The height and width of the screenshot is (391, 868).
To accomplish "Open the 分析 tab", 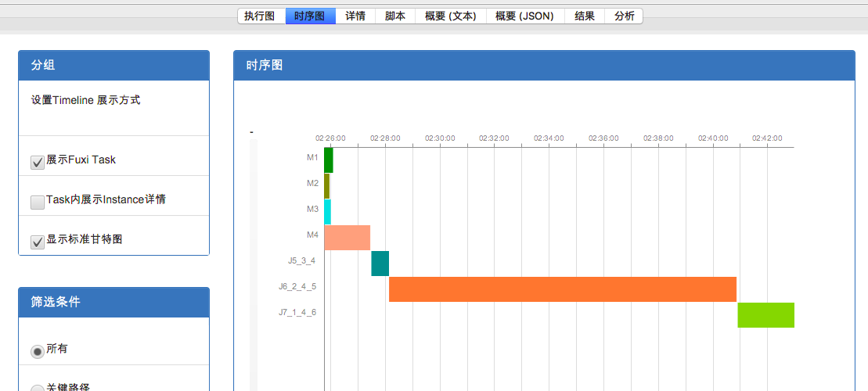I will (624, 16).
